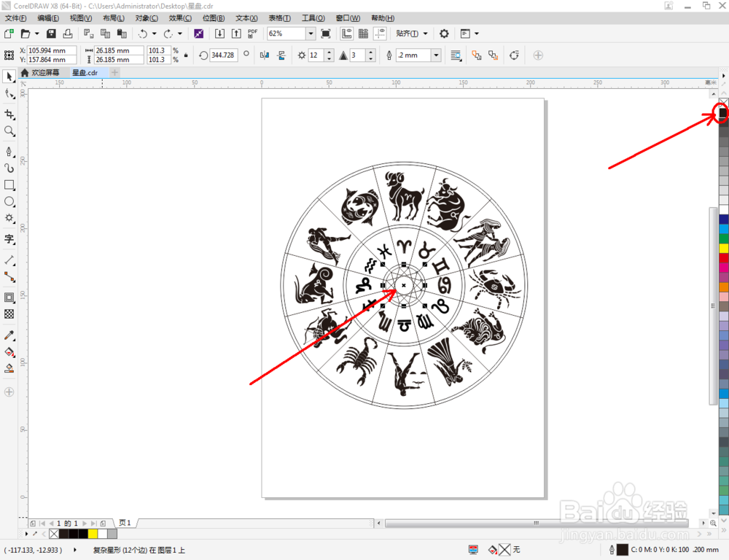This screenshot has width=729, height=560.
Task: Click the add new document tab plus
Action: coord(115,73)
